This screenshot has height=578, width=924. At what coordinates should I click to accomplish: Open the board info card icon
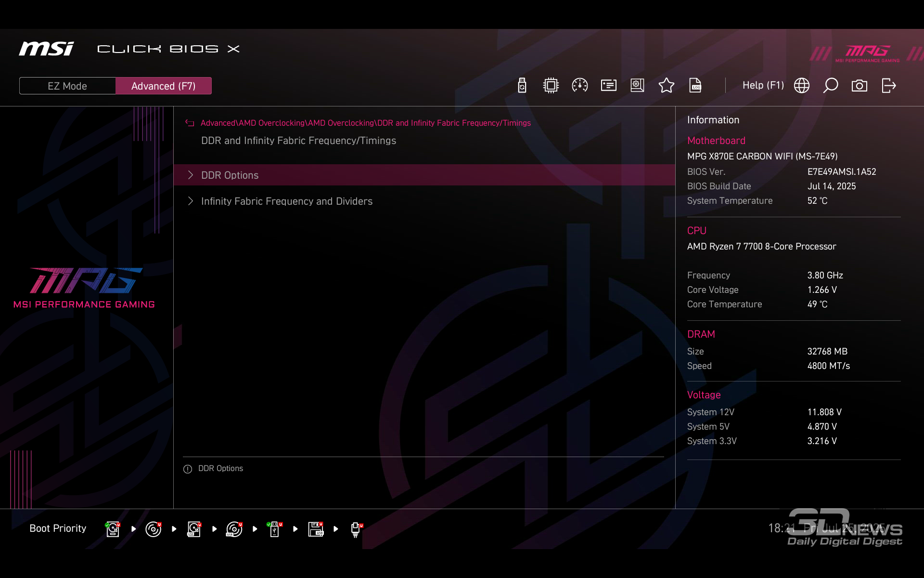click(x=609, y=86)
